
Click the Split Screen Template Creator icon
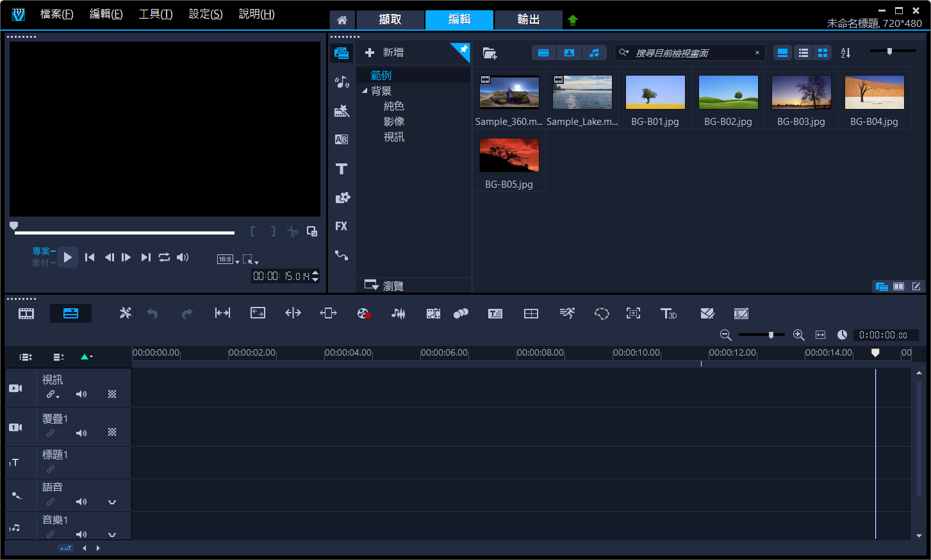707,313
